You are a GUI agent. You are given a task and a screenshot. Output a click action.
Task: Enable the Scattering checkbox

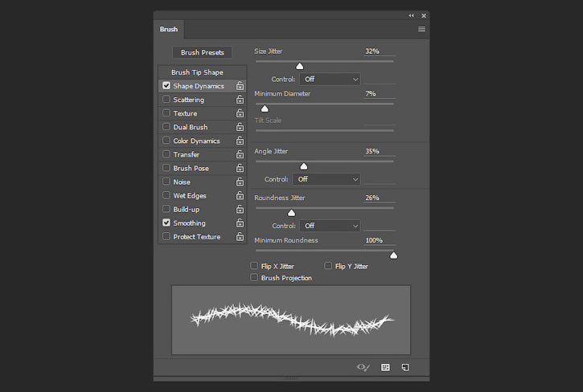[x=166, y=100]
